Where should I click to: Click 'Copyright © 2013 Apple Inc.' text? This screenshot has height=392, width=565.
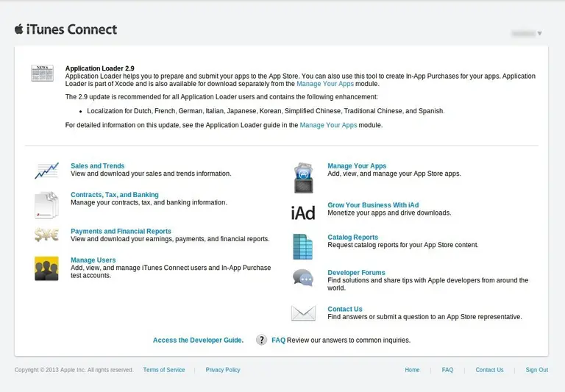click(50, 370)
